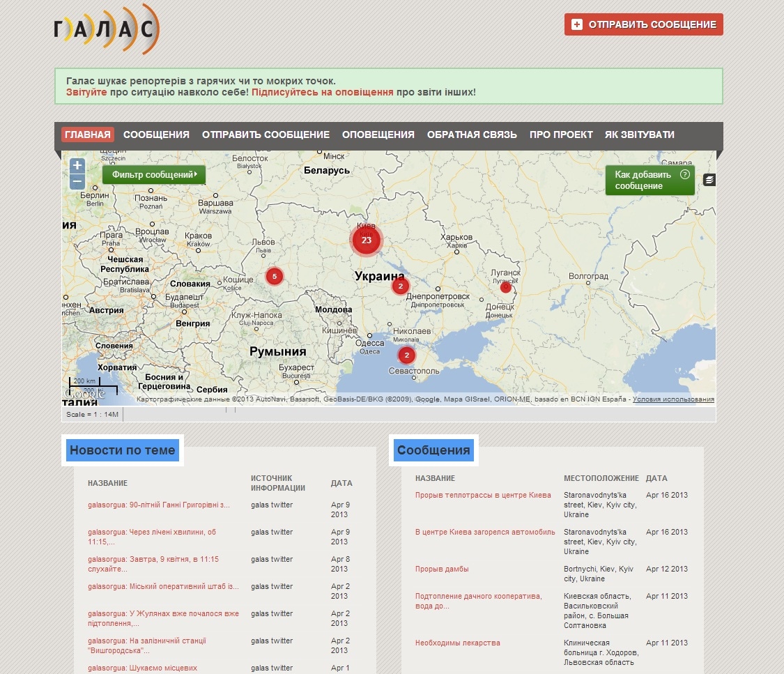Open the Прорыв дамбы report link
Viewport: 784px width, 674px height.
[442, 569]
